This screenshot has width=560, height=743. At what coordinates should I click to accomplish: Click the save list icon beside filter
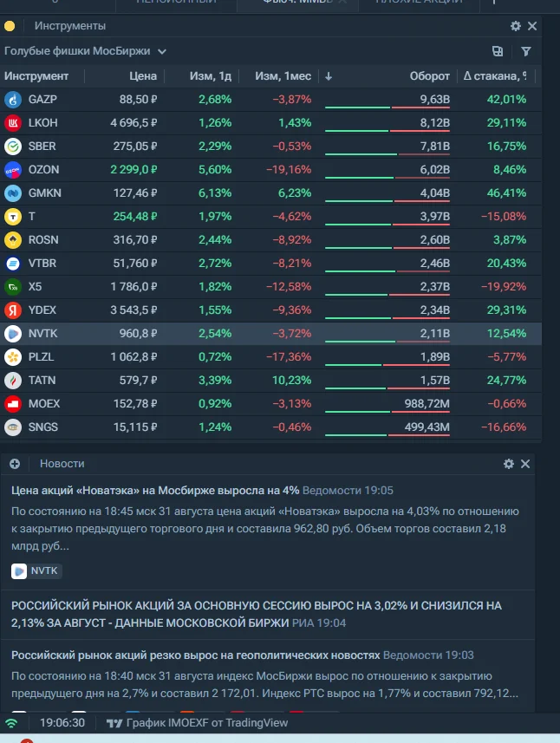498,52
